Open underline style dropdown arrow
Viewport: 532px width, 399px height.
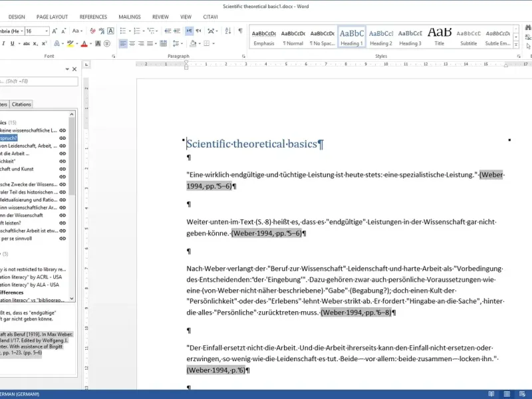click(x=19, y=44)
